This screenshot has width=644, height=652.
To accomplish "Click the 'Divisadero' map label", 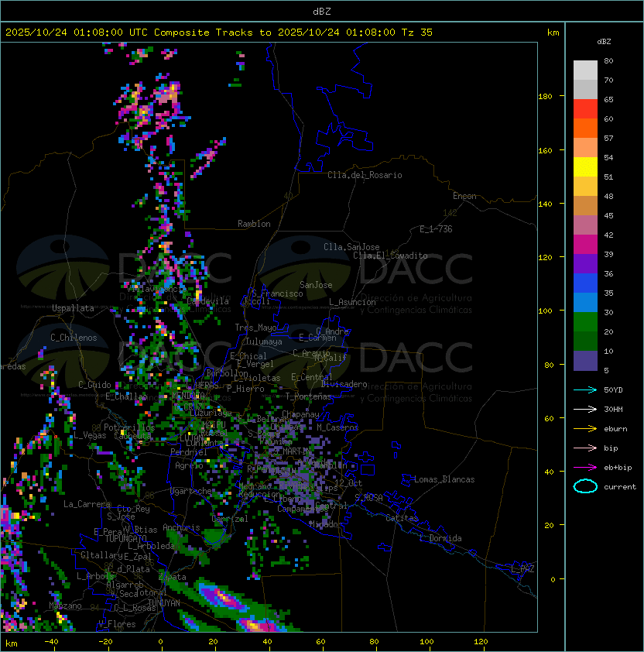I will (x=344, y=384).
